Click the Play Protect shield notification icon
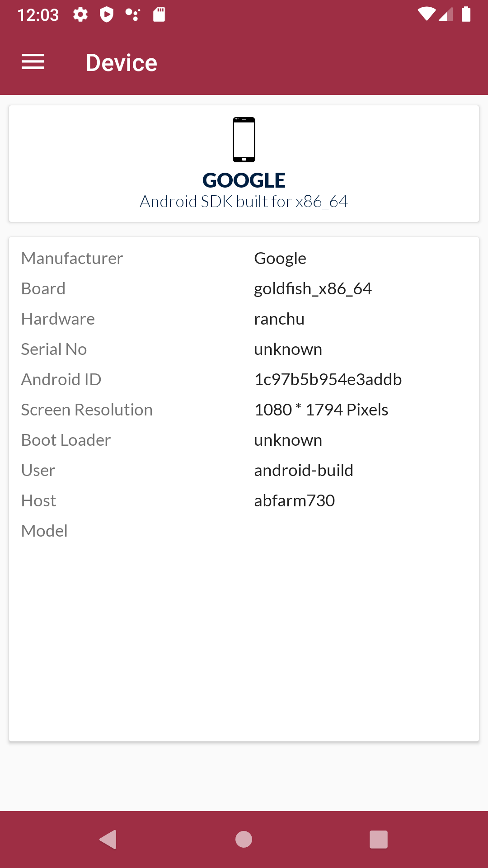The image size is (488, 868). click(107, 15)
